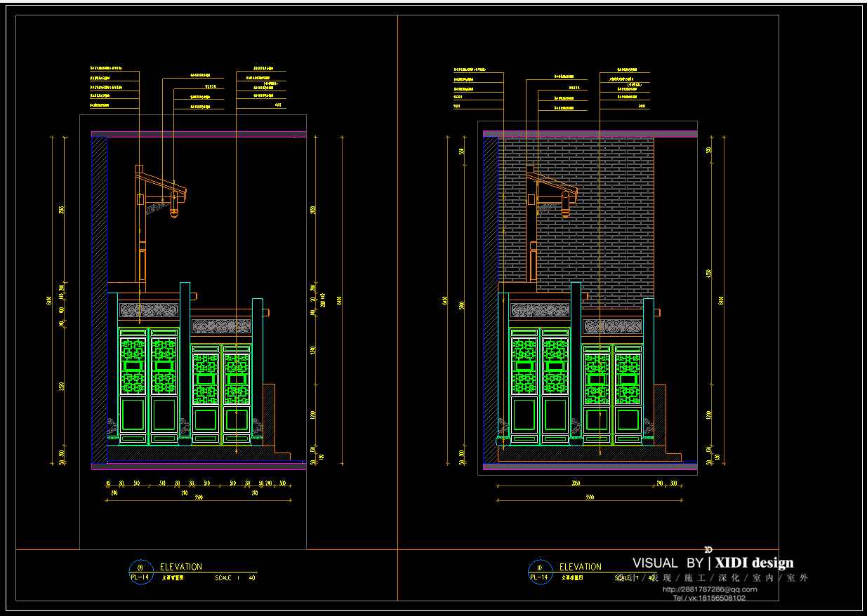Select the hanging lantern in left elevation

[174, 207]
